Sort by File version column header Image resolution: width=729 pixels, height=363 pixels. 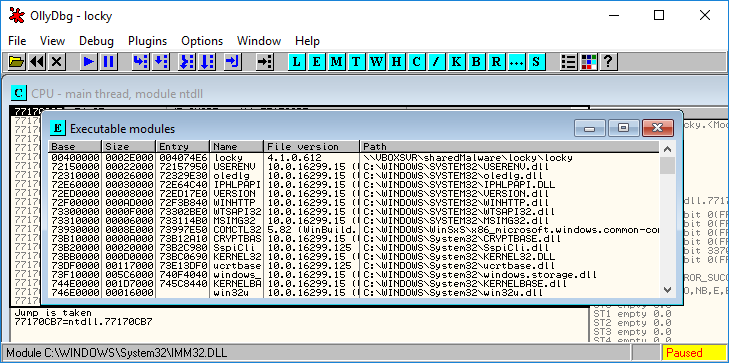(312, 146)
